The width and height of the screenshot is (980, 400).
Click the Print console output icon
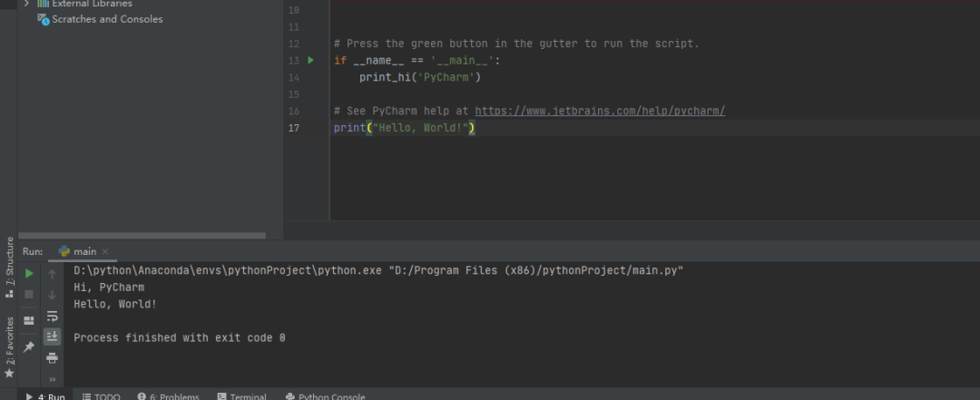click(x=53, y=357)
